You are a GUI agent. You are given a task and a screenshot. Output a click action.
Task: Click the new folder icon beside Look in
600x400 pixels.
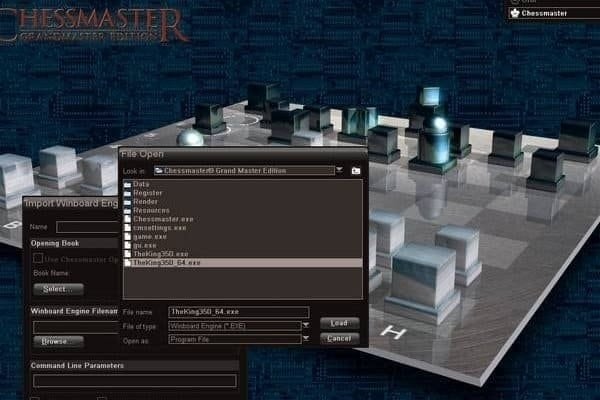point(356,171)
